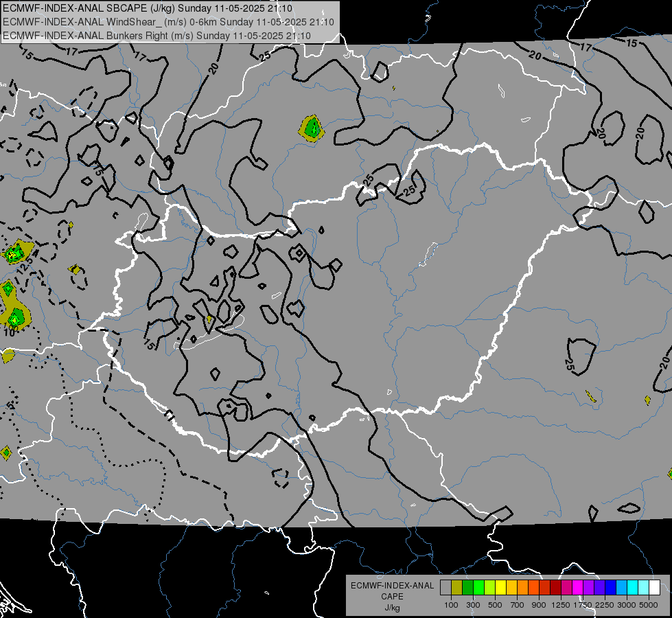Click the 2250 tick label in legend
The width and height of the screenshot is (672, 618).
click(x=605, y=605)
